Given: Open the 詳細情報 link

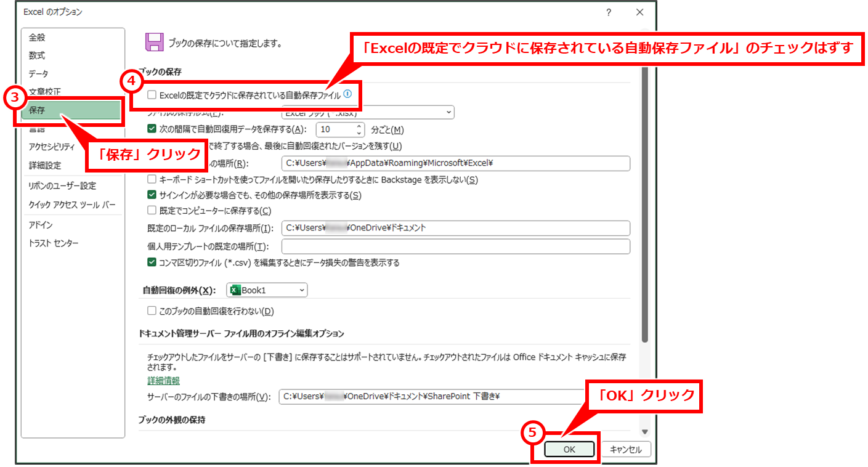Looking at the screenshot, I should [163, 381].
